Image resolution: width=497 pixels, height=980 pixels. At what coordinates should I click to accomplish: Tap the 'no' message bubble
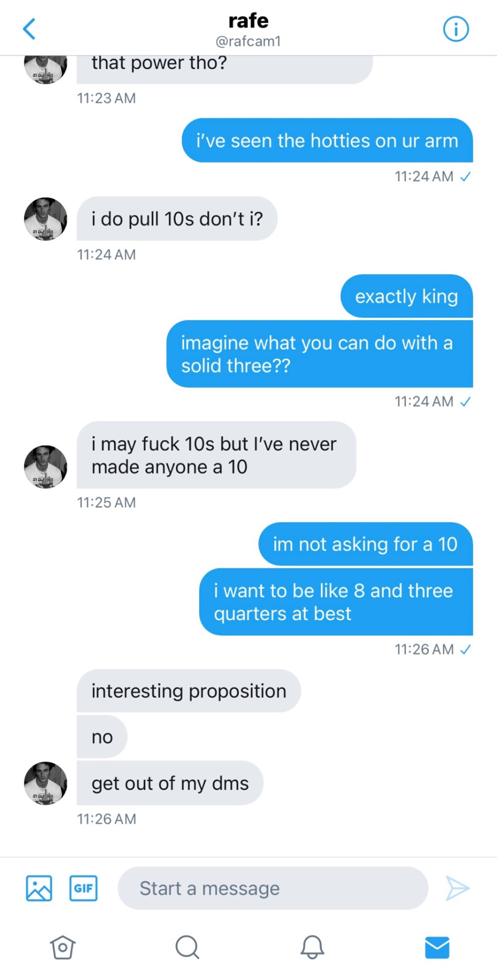[x=102, y=737]
